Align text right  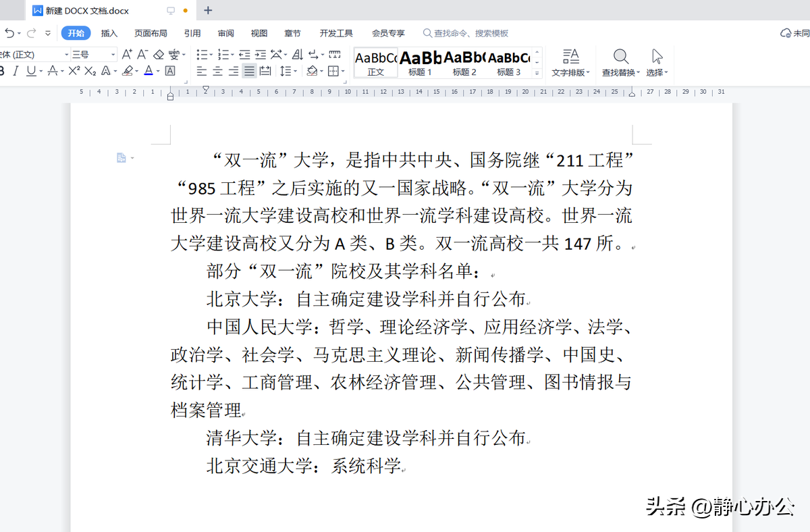pos(233,71)
